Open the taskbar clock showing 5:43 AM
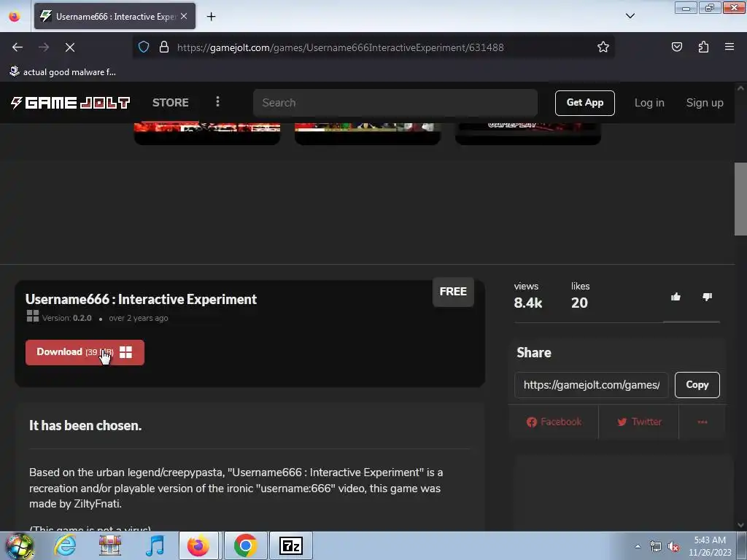This screenshot has height=560, width=747. click(710, 546)
